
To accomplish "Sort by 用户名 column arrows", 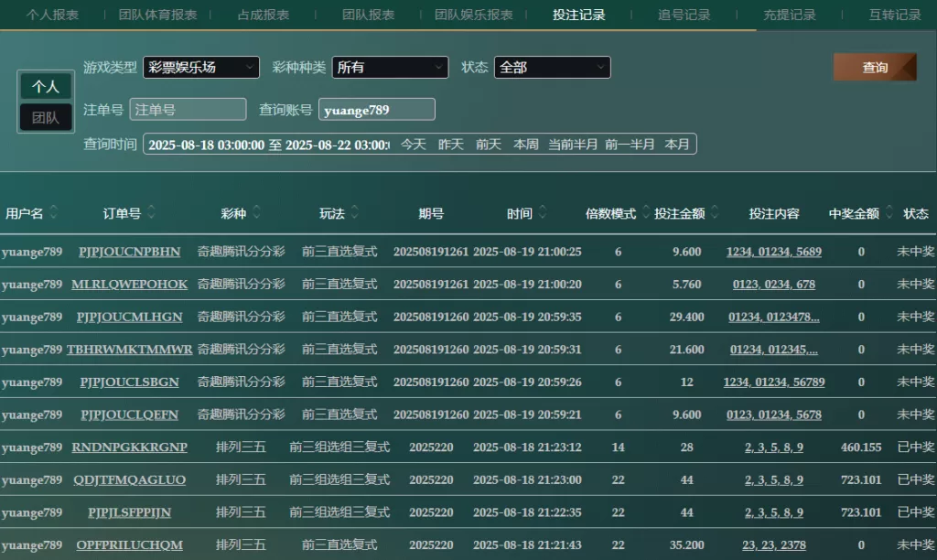I will pyautogui.click(x=54, y=212).
